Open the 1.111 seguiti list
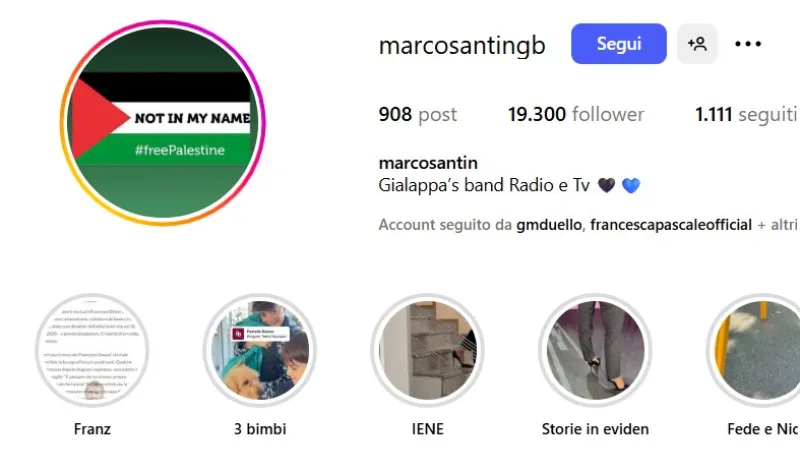 pos(746,114)
